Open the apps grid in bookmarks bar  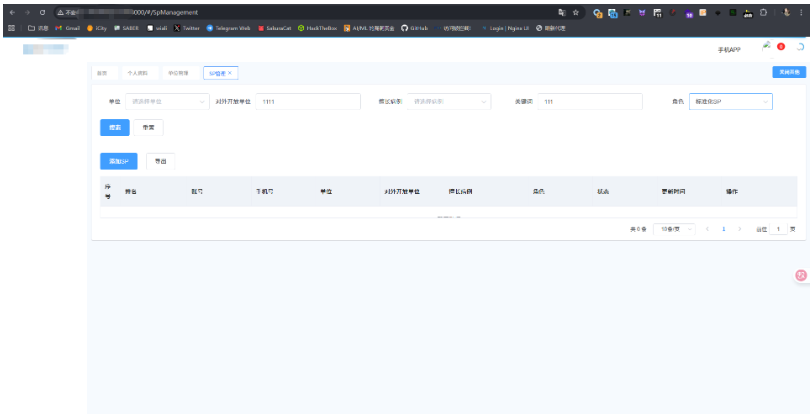coord(11,28)
